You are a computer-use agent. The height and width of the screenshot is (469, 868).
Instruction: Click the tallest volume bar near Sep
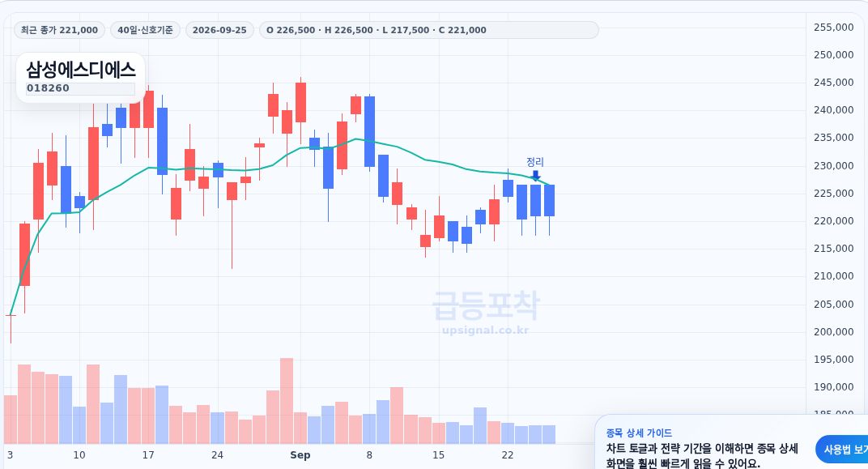[286, 401]
